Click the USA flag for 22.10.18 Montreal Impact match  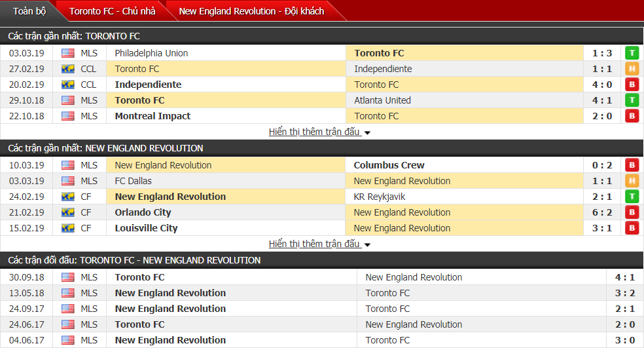click(68, 116)
